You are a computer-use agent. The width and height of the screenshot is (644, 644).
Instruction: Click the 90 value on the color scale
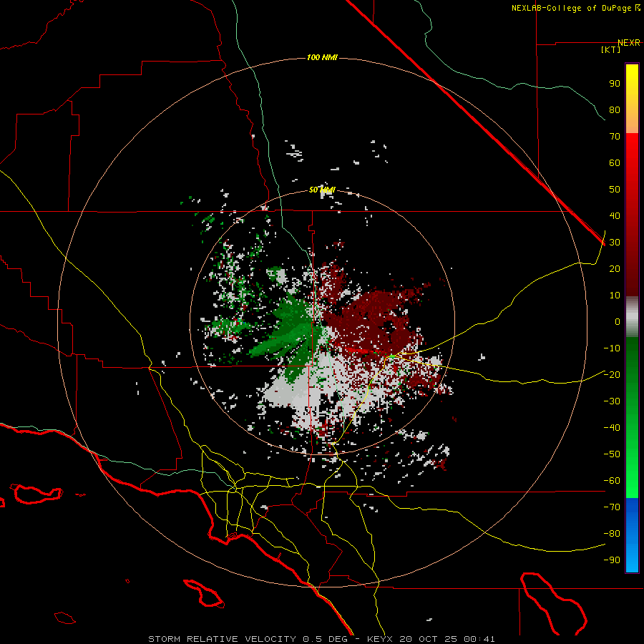point(615,84)
